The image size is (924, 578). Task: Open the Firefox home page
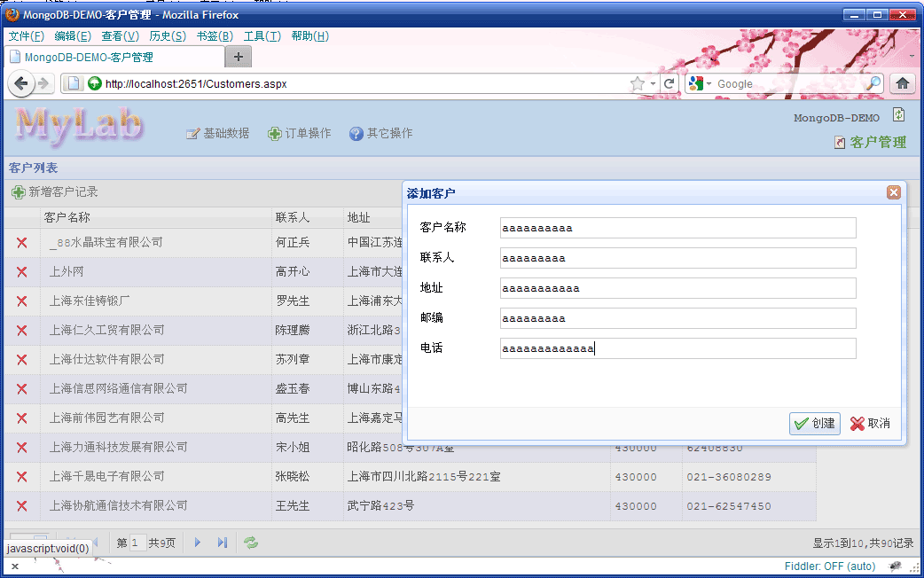902,83
